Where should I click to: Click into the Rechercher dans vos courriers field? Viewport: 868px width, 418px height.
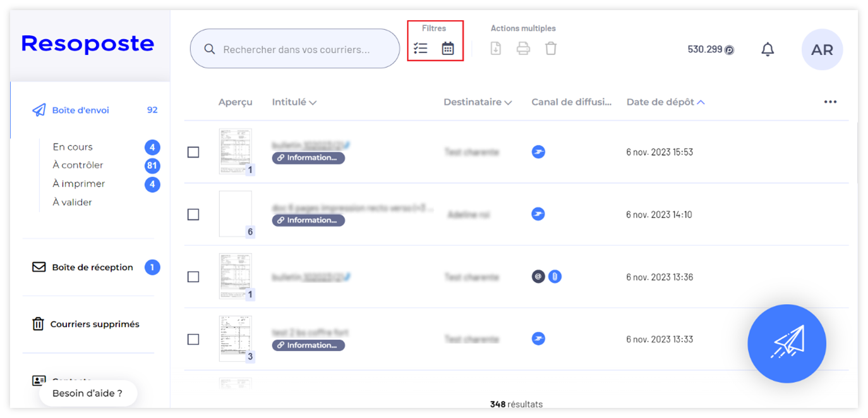click(295, 49)
